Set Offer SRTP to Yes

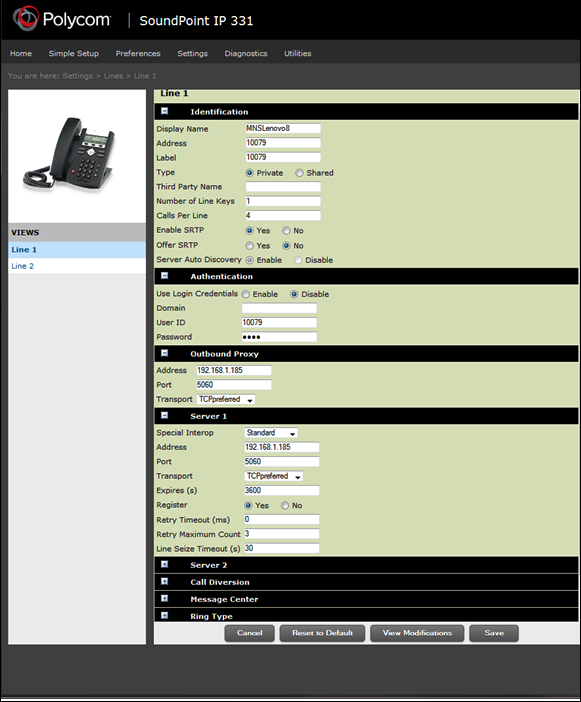pos(249,246)
